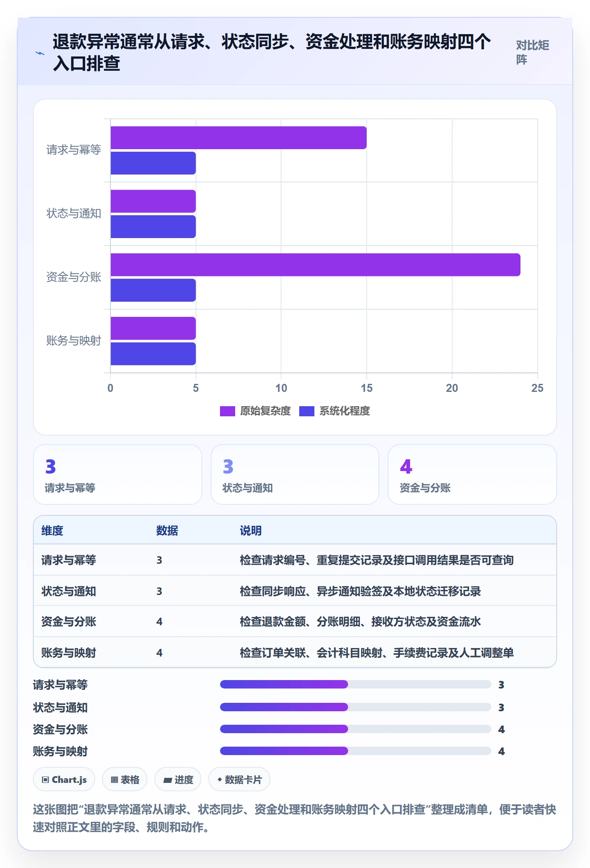Click the chart y-axis label 资金与分账

pyautogui.click(x=74, y=277)
